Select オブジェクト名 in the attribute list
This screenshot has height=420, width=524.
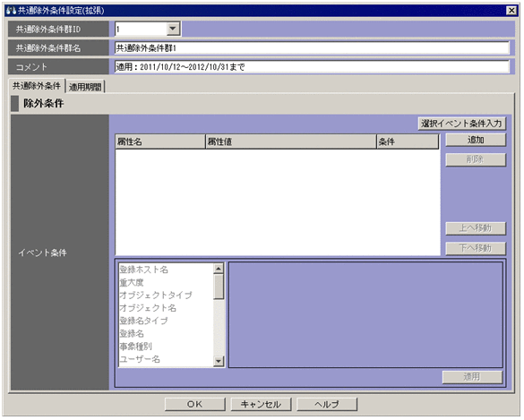point(166,308)
